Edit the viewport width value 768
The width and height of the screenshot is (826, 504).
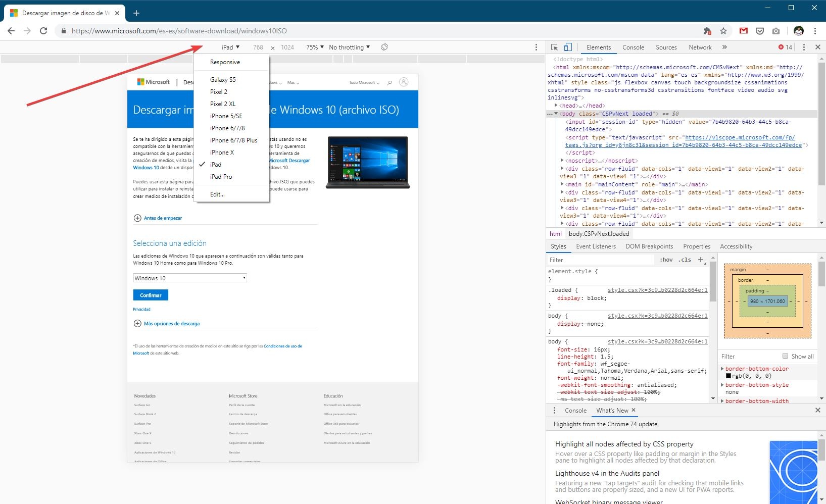(x=258, y=47)
